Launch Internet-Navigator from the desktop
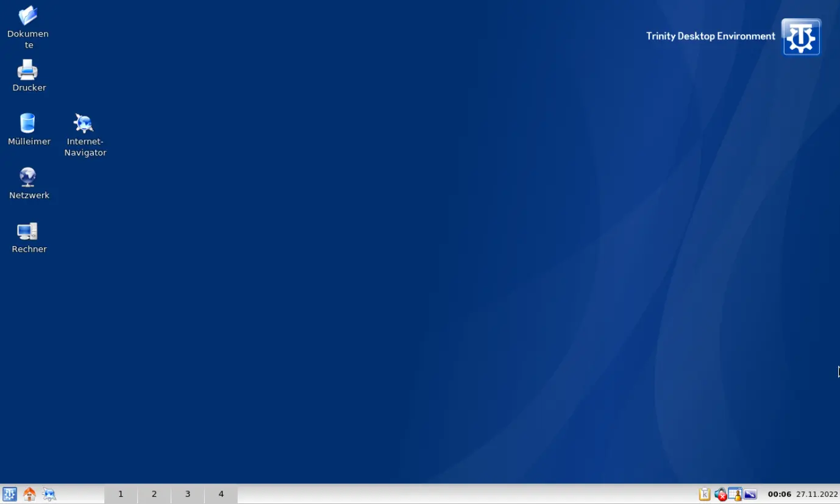 [84, 122]
